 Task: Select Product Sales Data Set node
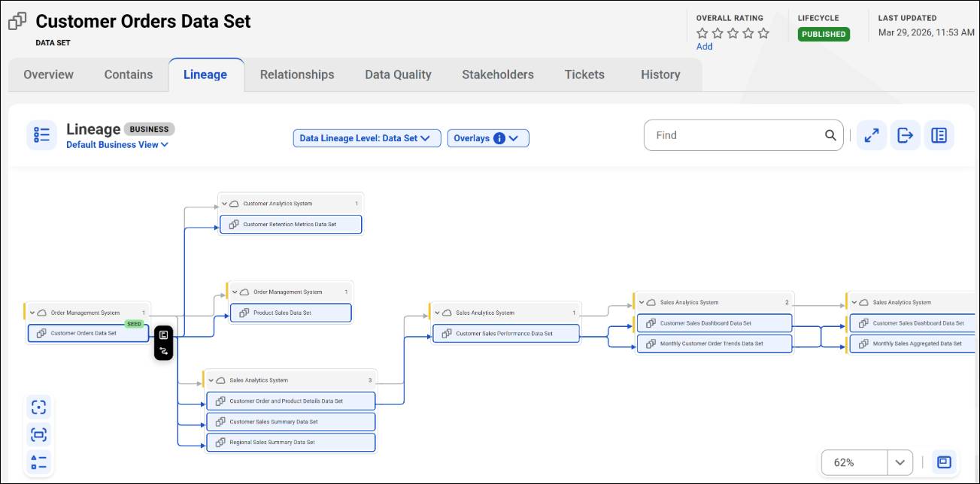point(291,313)
